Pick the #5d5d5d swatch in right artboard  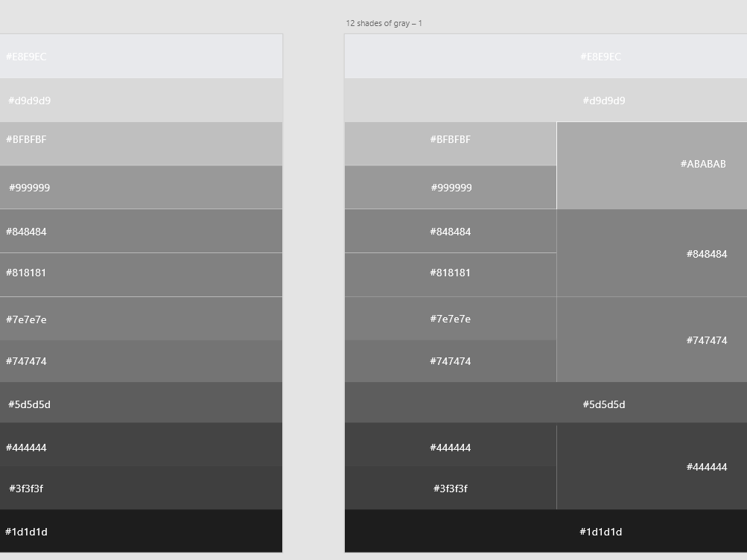point(545,403)
